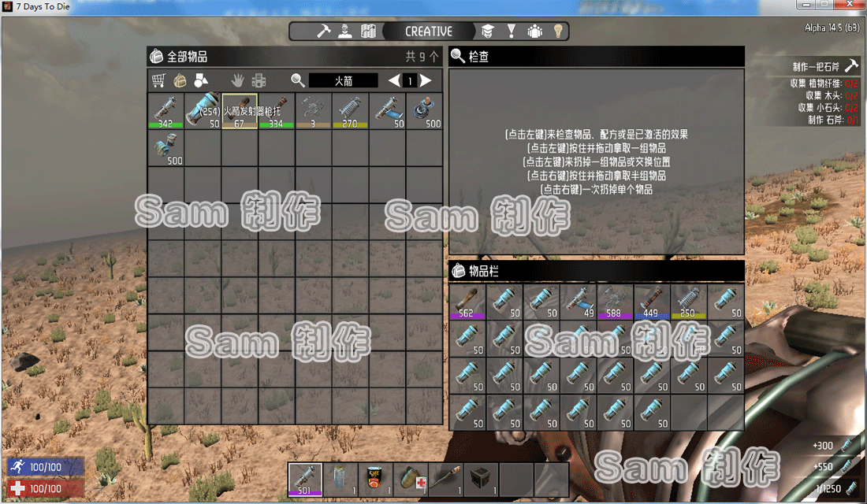Click inventory item with quality 562
Image resolution: width=867 pixels, height=504 pixels.
pos(467,301)
